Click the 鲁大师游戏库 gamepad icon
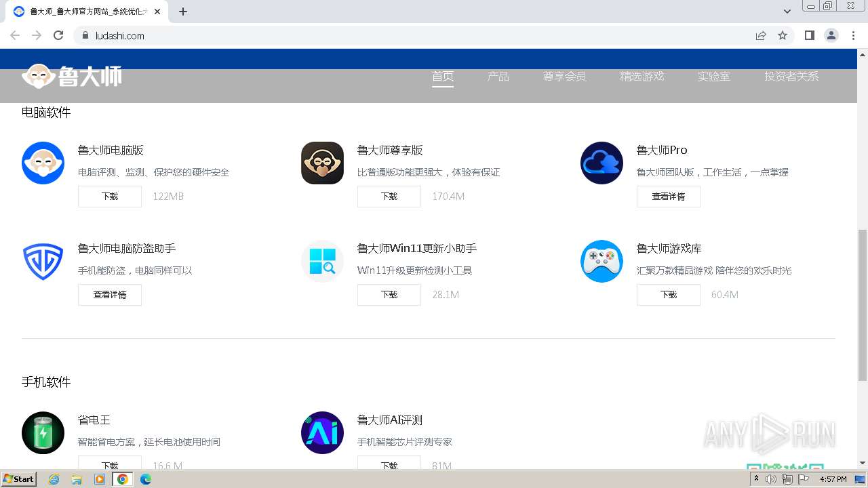Image resolution: width=868 pixels, height=488 pixels. pos(601,261)
